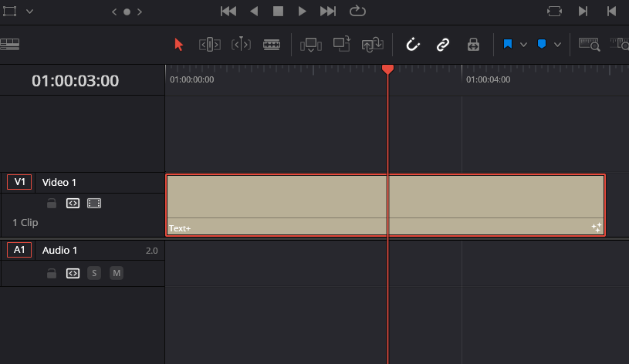Play timeline in reverse
Image resolution: width=629 pixels, height=364 pixels.
pyautogui.click(x=254, y=12)
